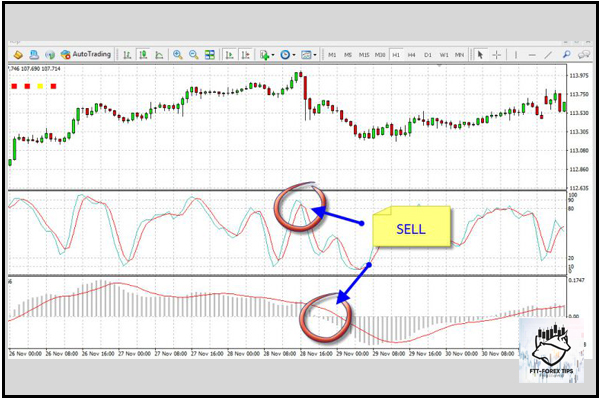600x400 pixels.
Task: Click price label 112.860 on scale
Action: pos(579,169)
